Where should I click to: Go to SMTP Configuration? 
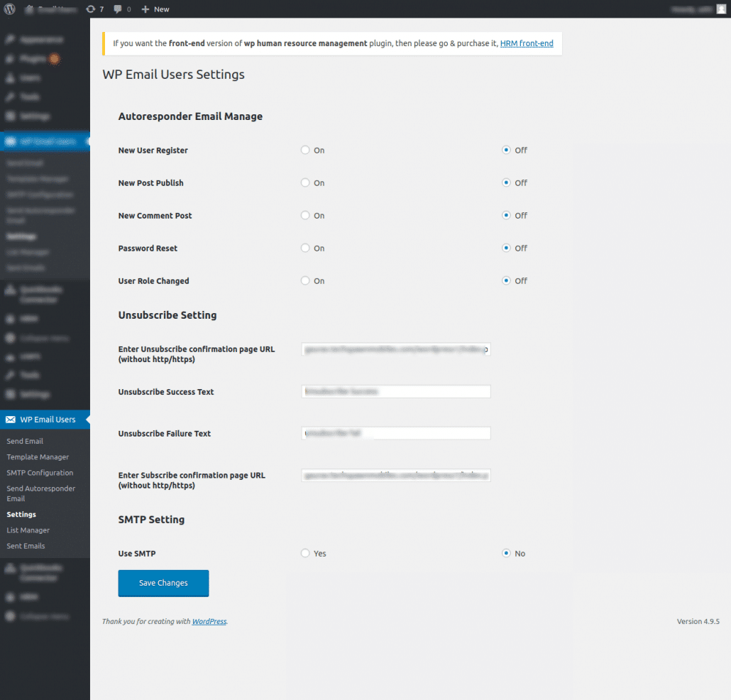click(40, 473)
